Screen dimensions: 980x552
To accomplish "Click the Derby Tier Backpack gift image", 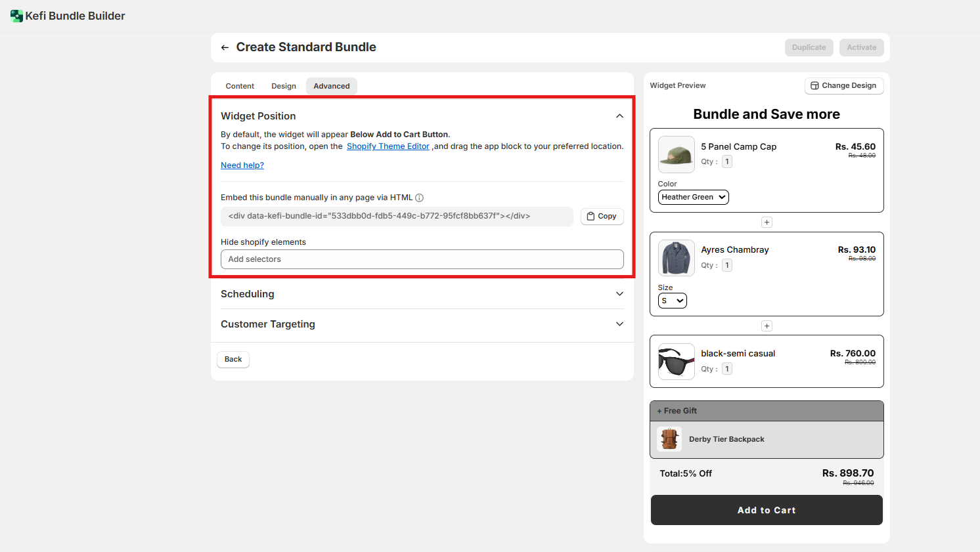I will [669, 439].
